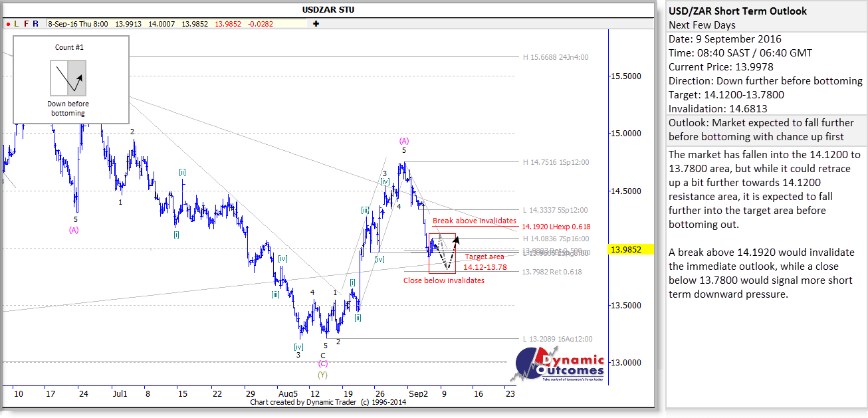Viewport: 868px width, 418px height.
Task: Click the 'Break above invalidates' red label
Action: point(474,221)
